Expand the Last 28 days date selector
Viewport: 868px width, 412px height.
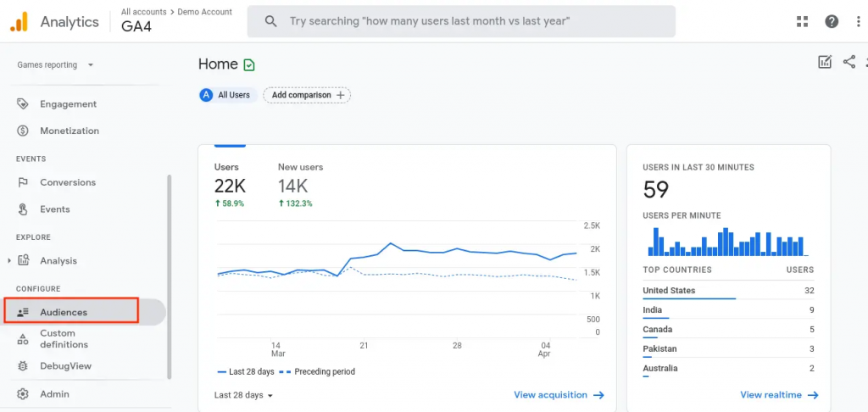click(x=244, y=395)
